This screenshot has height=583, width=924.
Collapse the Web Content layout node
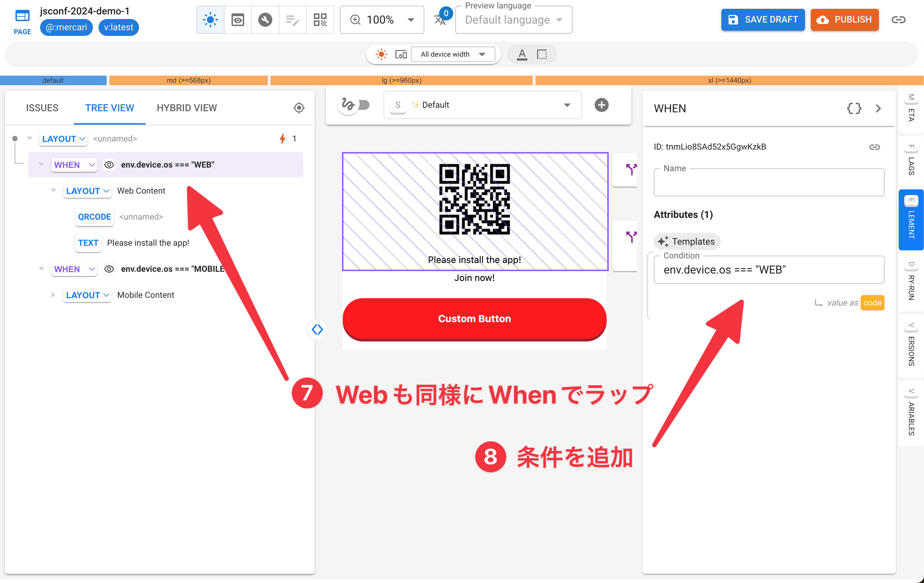coord(54,191)
